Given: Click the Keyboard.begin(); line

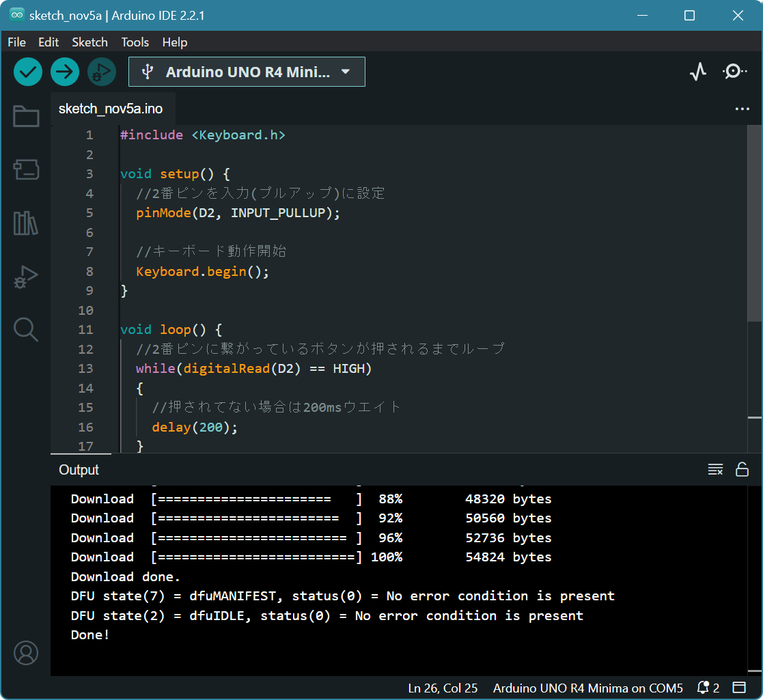Looking at the screenshot, I should [202, 271].
